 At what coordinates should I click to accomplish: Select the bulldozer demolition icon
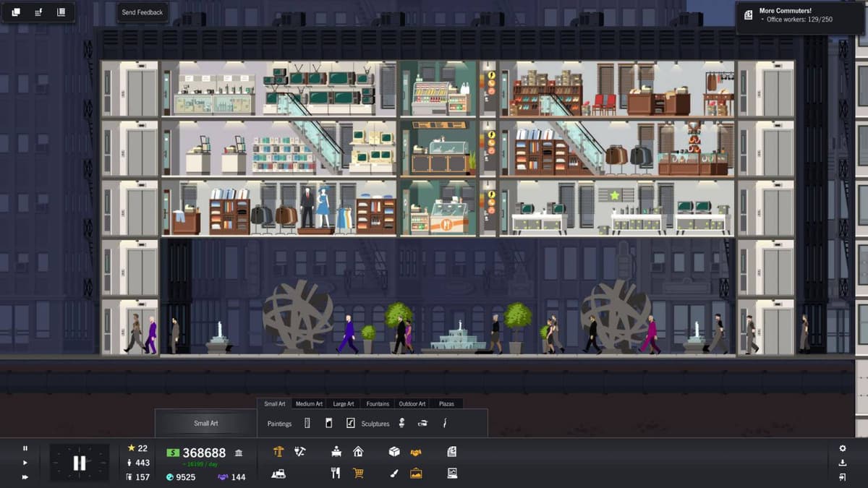pyautogui.click(x=280, y=473)
